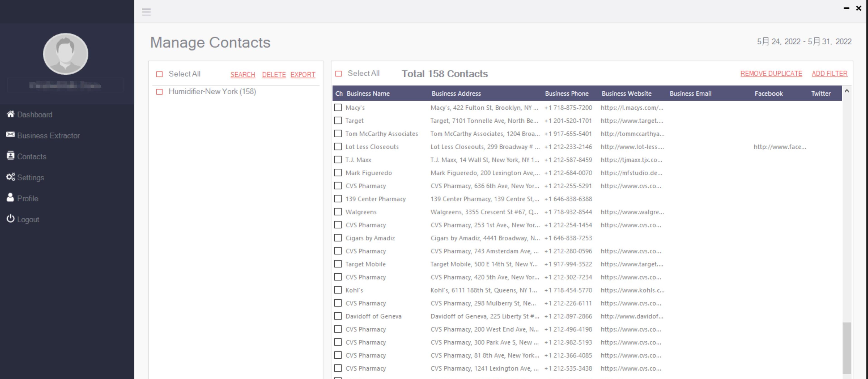Click the Dashboard home icon
The height and width of the screenshot is (379, 868).
pos(10,114)
